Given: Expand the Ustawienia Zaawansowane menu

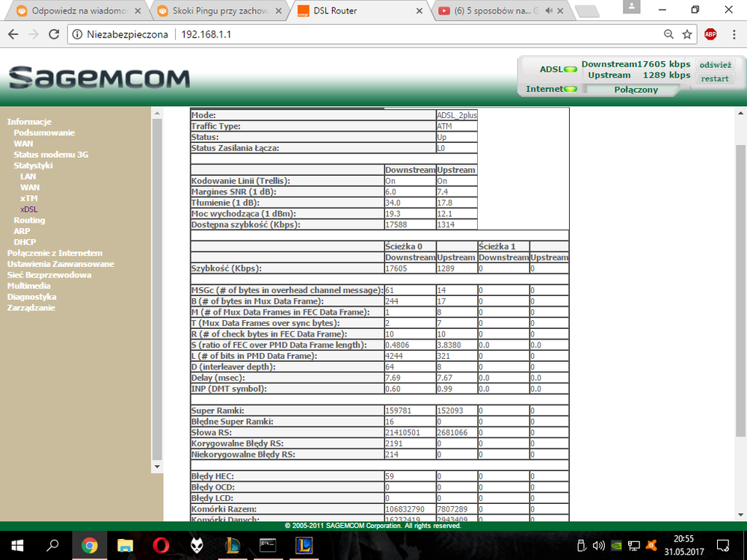Looking at the screenshot, I should (61, 264).
